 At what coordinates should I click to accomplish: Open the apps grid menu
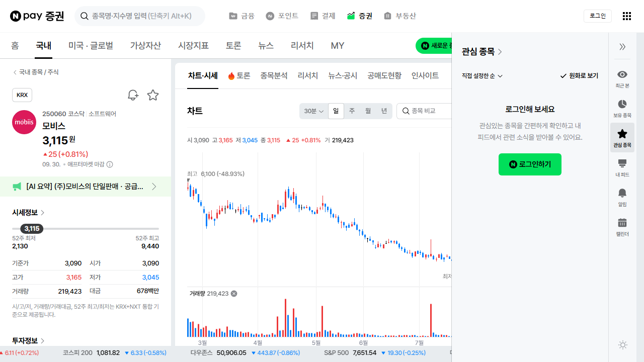click(626, 16)
